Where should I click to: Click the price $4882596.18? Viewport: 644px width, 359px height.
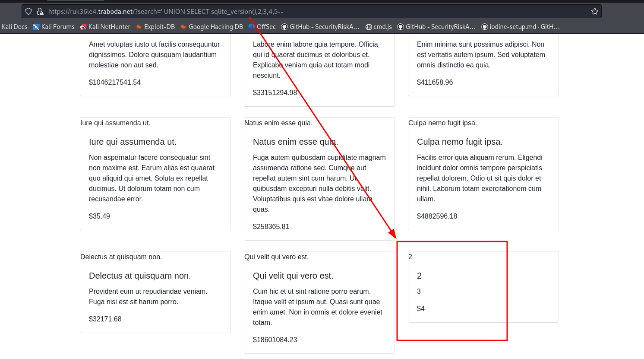pos(437,216)
